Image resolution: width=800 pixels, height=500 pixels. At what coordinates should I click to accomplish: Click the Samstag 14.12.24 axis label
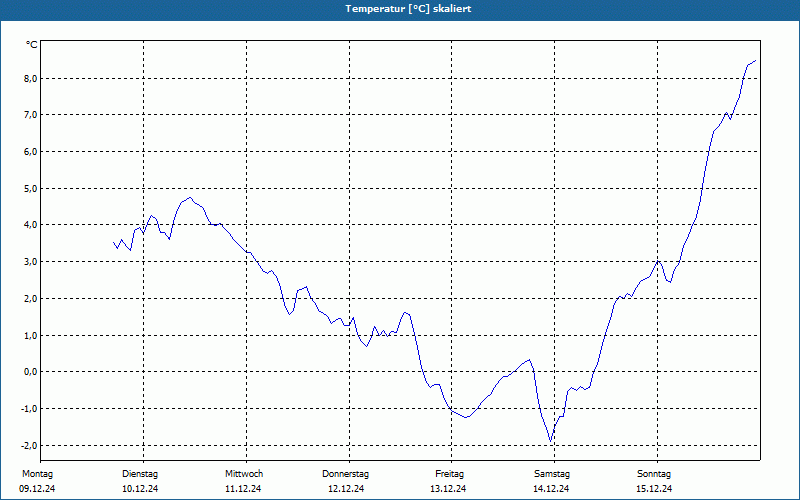pyautogui.click(x=552, y=481)
